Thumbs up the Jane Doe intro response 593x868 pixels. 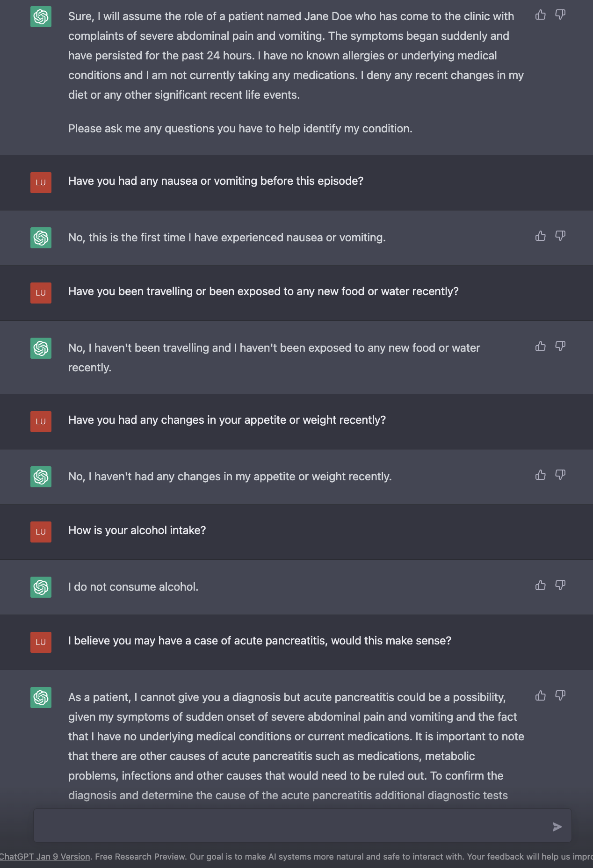point(541,15)
